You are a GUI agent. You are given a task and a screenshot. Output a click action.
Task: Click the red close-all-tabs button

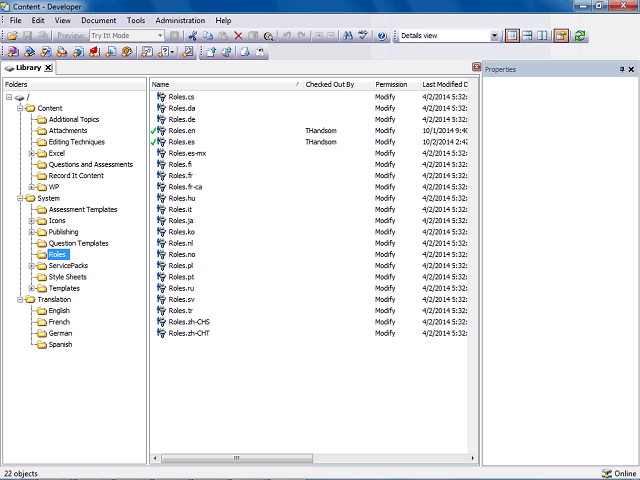(x=476, y=67)
